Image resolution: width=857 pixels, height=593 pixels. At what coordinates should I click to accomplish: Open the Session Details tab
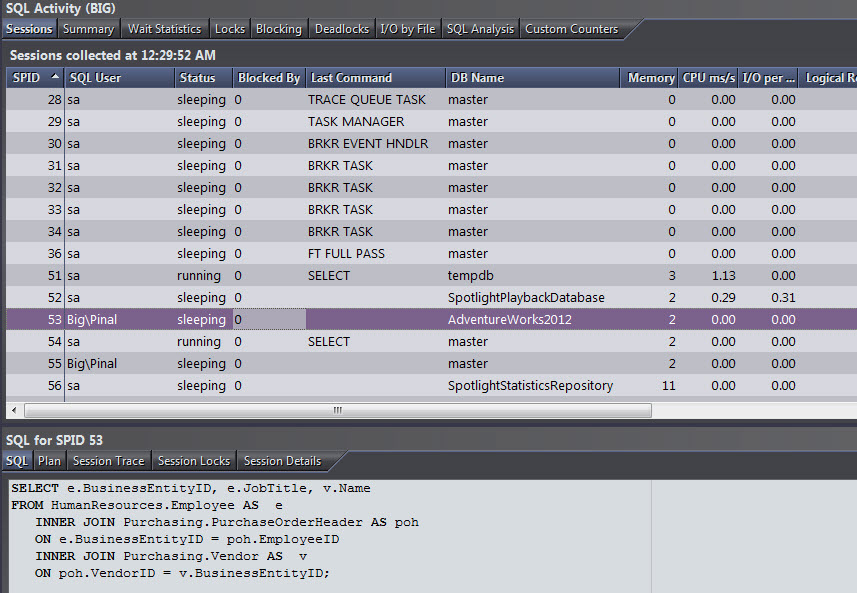click(283, 461)
